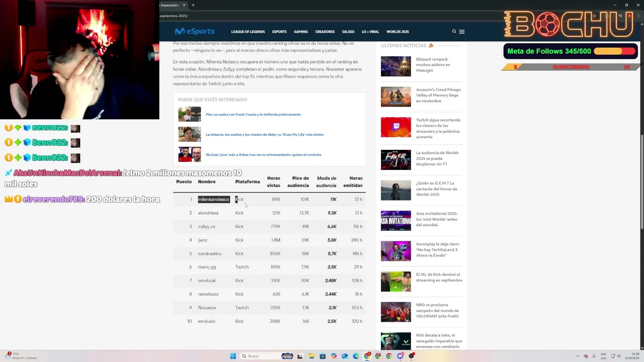Click Meta de Follows progress bar

click(614, 51)
